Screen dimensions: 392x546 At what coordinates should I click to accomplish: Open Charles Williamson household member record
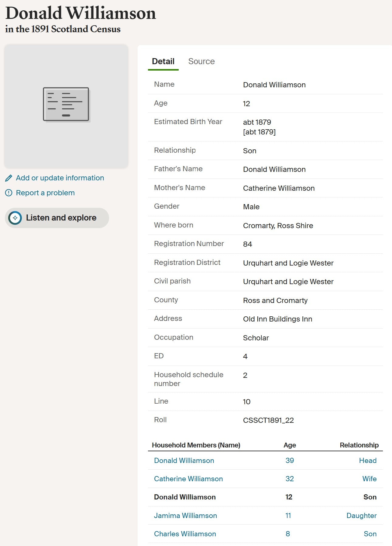tap(185, 534)
